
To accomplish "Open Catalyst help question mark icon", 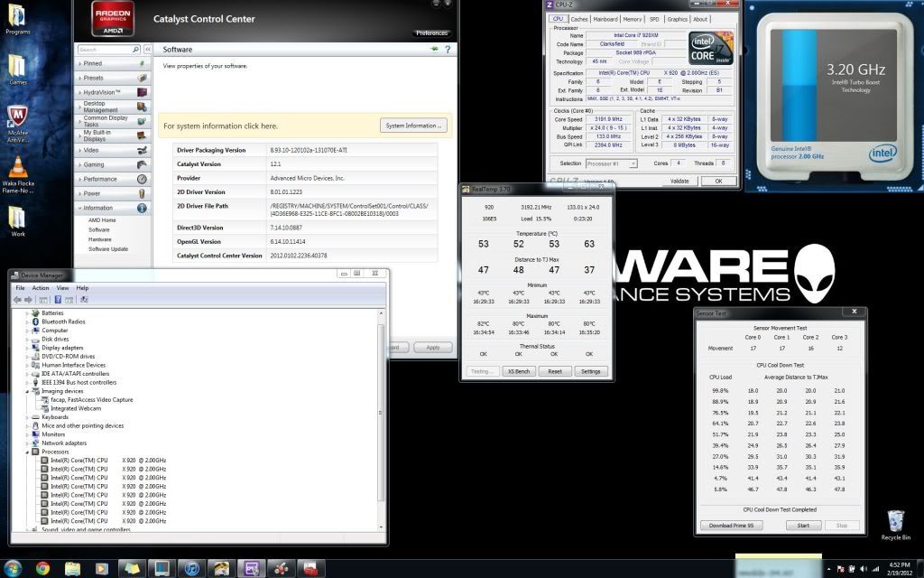I will point(448,50).
